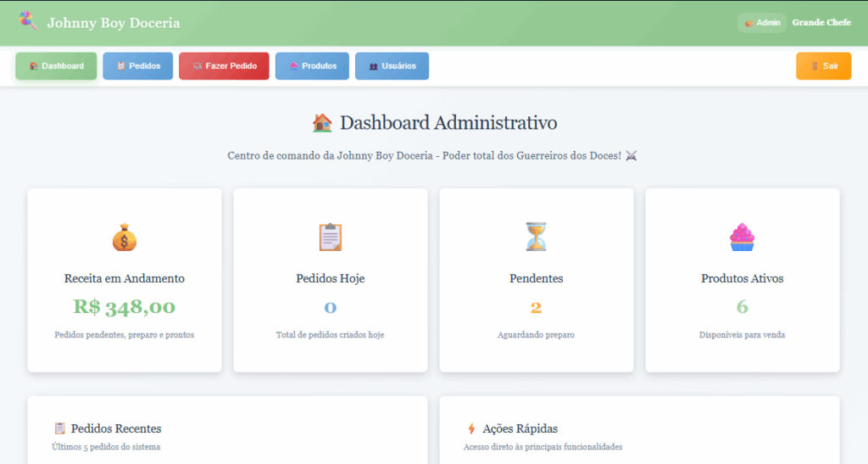
Task: Click the clipboard icon above Pedidos Hoje
Action: tap(331, 238)
